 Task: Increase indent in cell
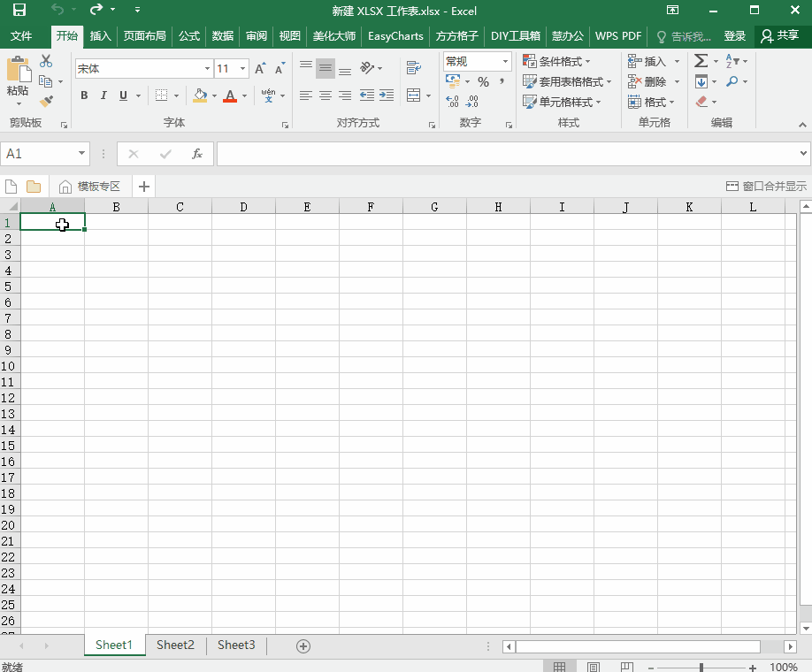[x=387, y=95]
